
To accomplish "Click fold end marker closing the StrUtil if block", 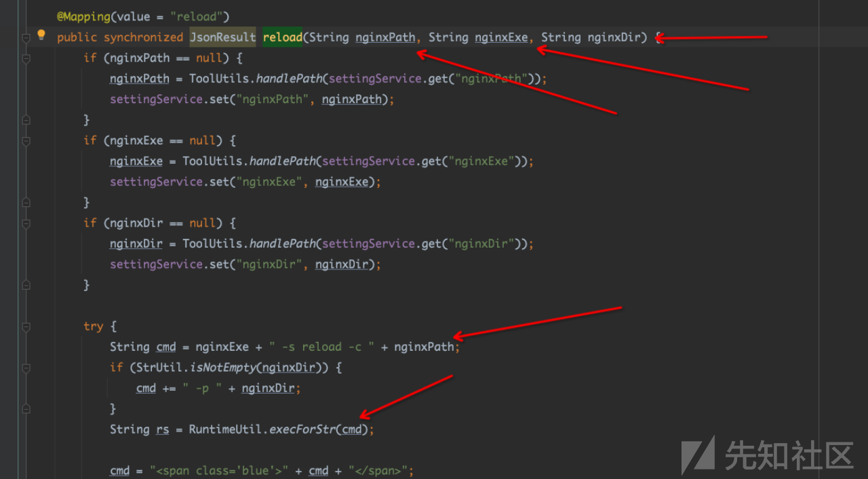I will pyautogui.click(x=26, y=408).
